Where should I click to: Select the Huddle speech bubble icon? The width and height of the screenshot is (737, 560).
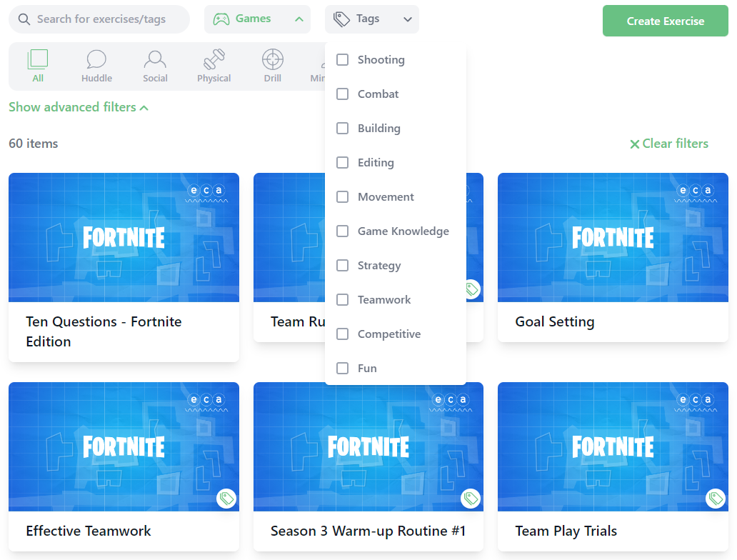(x=96, y=60)
